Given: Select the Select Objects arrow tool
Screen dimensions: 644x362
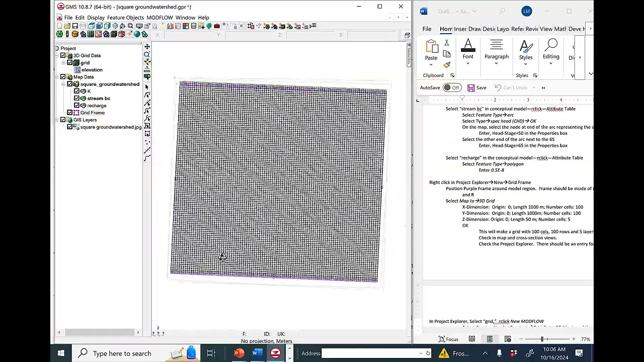Looking at the screenshot, I should [x=147, y=87].
